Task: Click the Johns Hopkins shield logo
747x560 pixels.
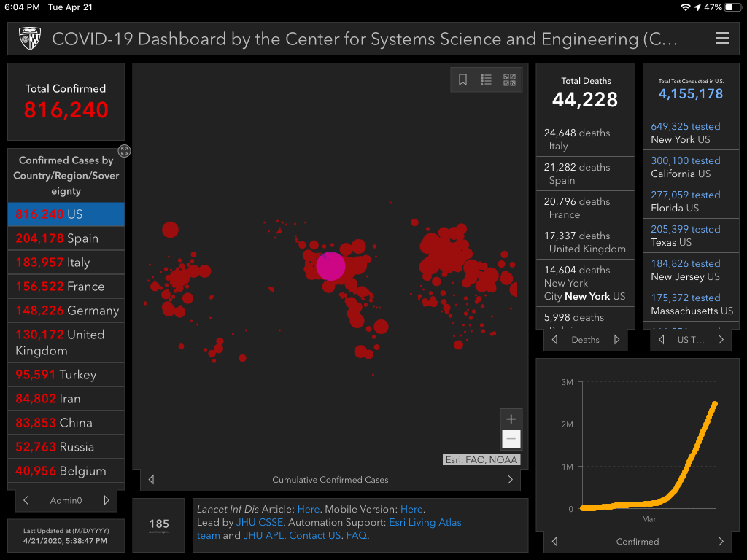Action: pyautogui.click(x=30, y=39)
